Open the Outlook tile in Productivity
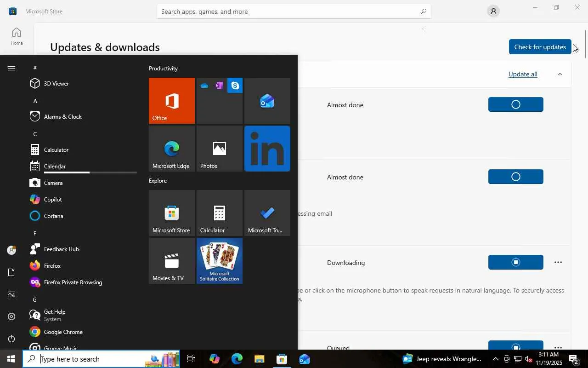 (x=267, y=101)
